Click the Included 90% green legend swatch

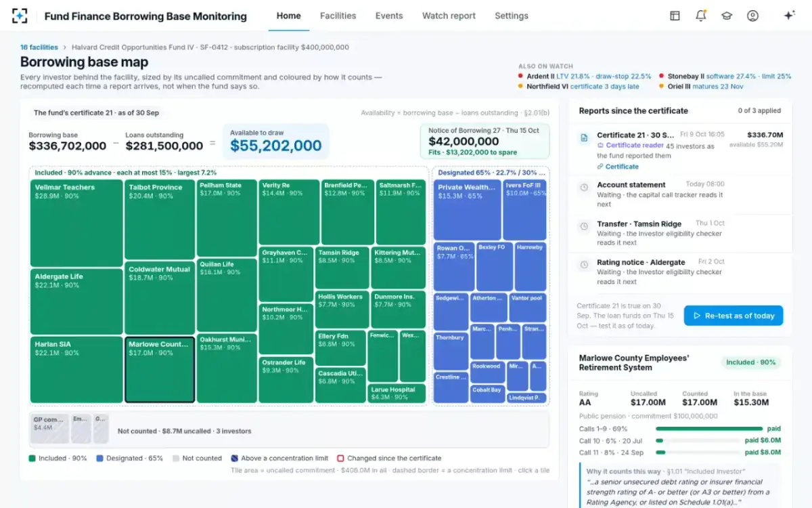(x=32, y=459)
